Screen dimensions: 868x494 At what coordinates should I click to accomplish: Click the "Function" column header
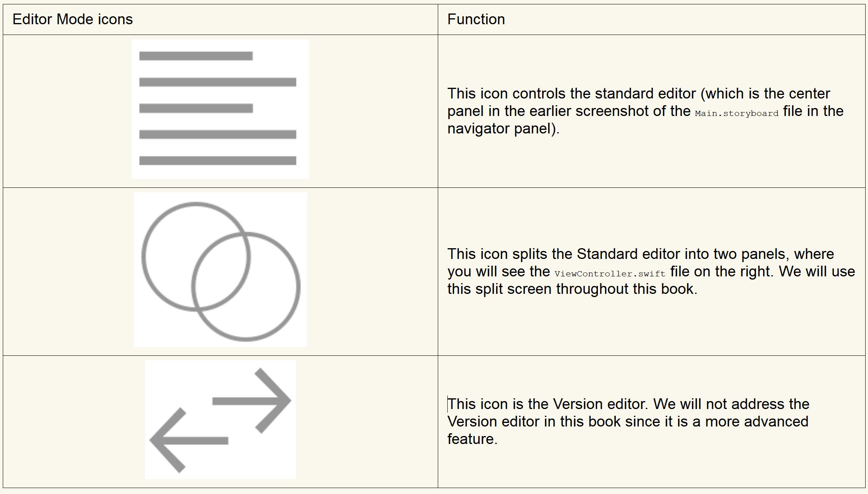476,19
